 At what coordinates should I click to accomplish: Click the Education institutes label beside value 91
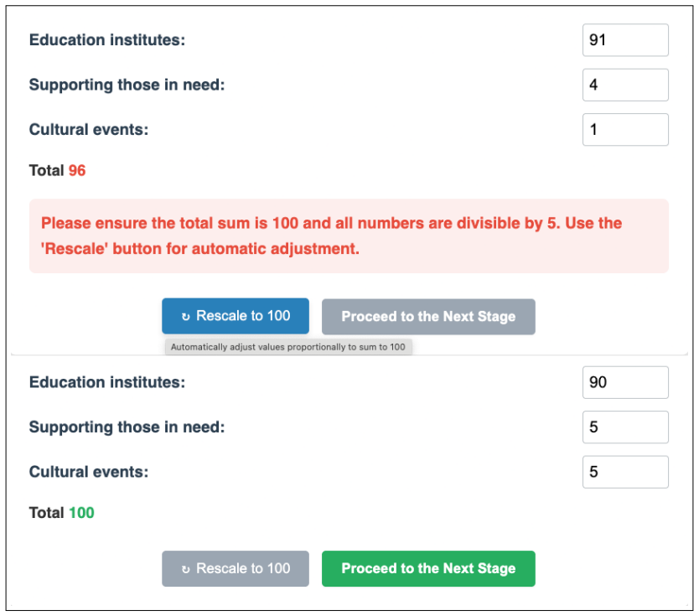point(107,40)
